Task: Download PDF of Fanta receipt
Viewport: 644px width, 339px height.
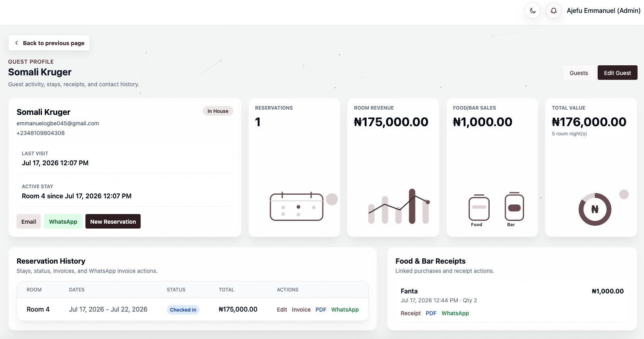Action: [431, 313]
